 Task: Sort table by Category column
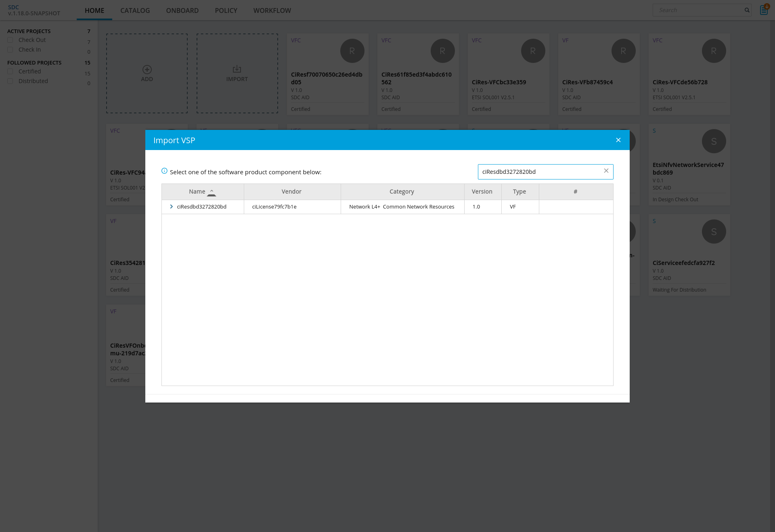pos(402,192)
